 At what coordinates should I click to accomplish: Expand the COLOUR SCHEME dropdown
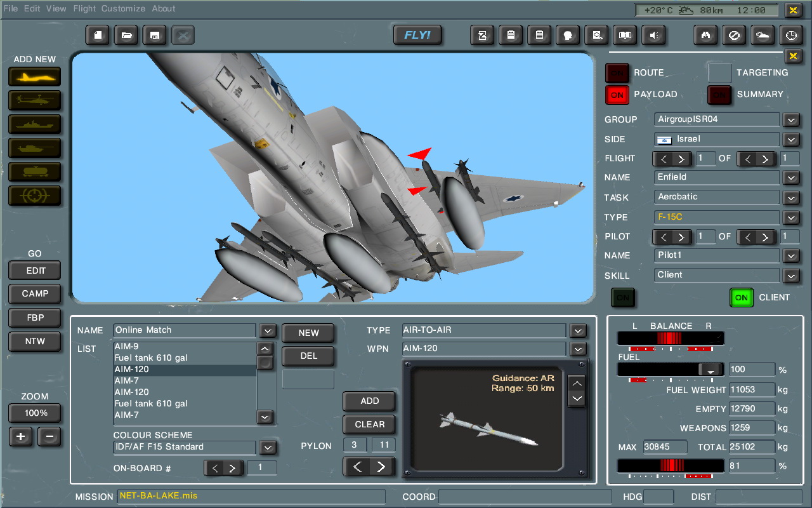pyautogui.click(x=268, y=448)
